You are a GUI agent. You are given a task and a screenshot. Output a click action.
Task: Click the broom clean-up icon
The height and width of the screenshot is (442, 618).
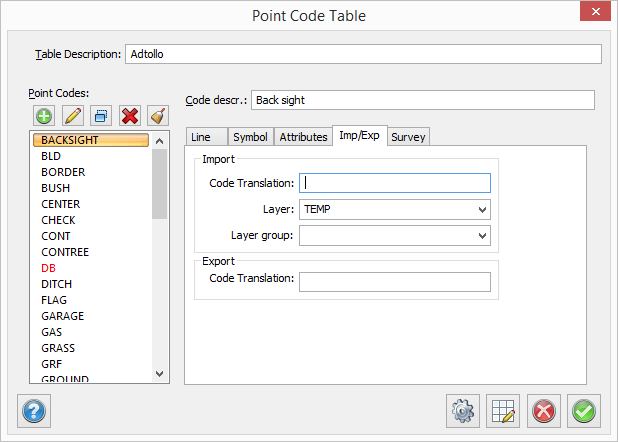157,115
